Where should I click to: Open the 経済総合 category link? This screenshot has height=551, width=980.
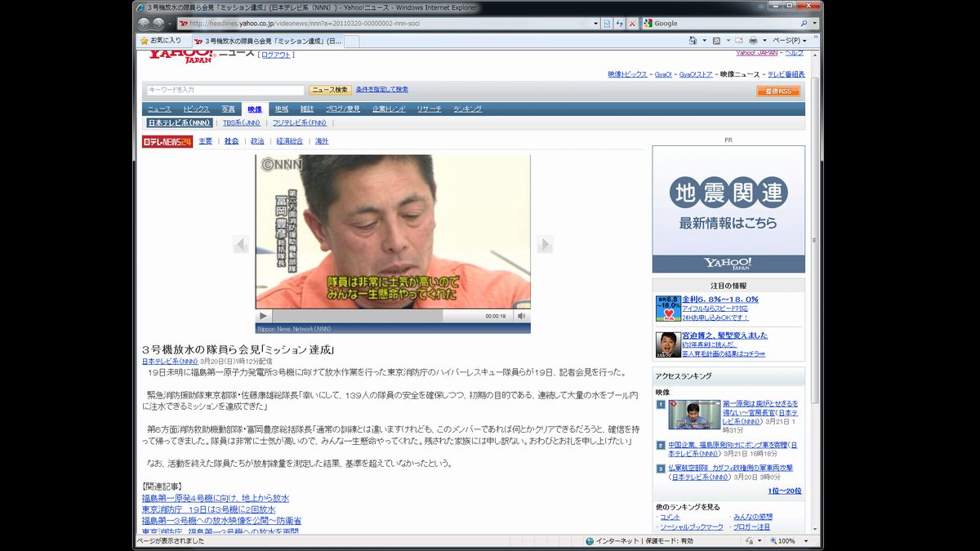tap(290, 141)
